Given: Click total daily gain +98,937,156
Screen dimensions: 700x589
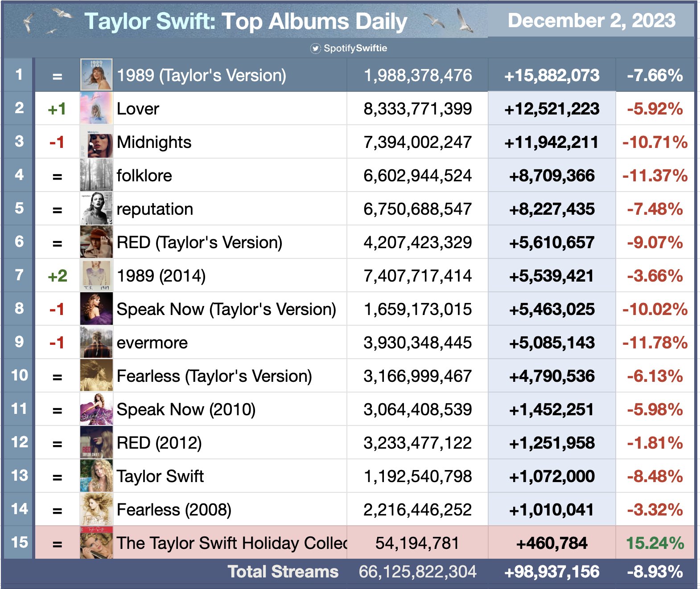Looking at the screenshot, I should click(552, 572).
